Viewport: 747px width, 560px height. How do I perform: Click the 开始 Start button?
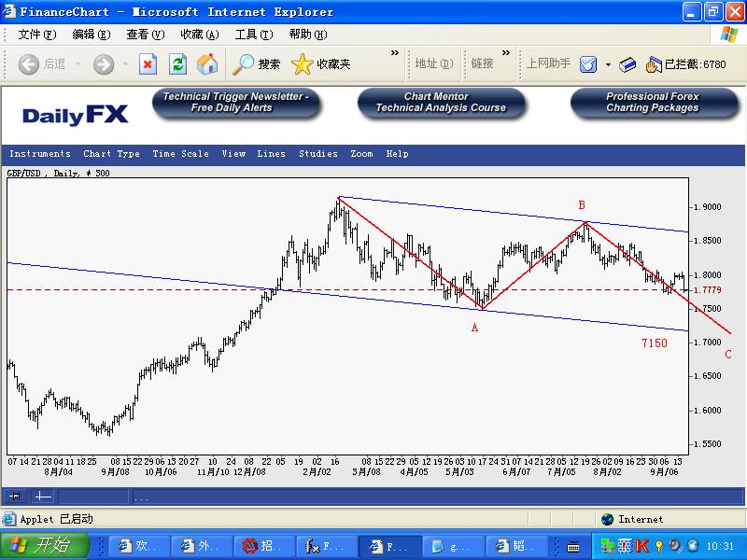(45, 546)
